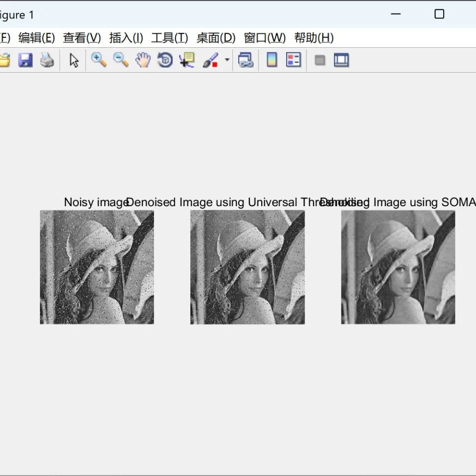
Task: Select the Rotate 3D tool
Action: click(165, 60)
